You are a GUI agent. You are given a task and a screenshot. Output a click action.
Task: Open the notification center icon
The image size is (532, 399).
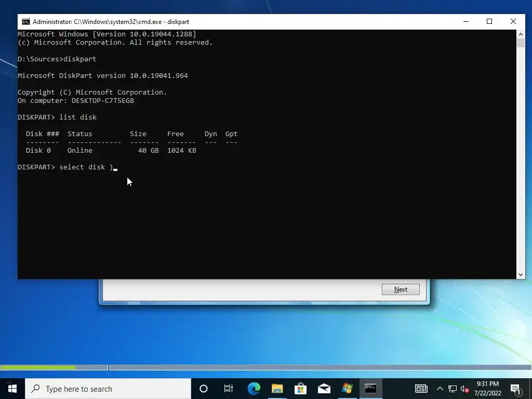515,390
